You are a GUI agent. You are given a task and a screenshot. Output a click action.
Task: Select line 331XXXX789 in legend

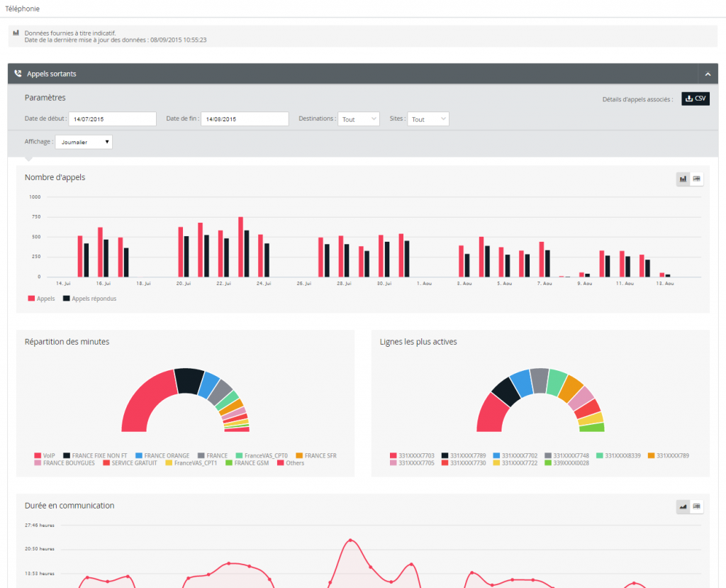[x=668, y=455]
